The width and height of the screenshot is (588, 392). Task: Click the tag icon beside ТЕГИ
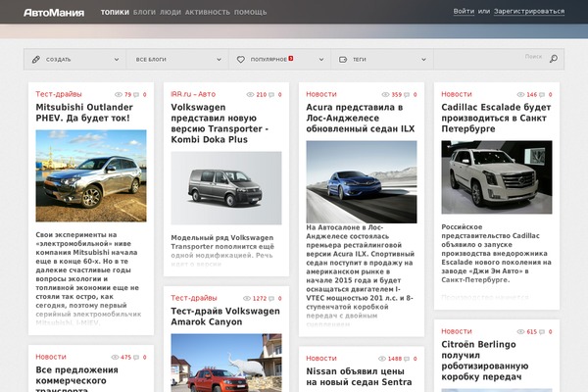click(x=343, y=59)
